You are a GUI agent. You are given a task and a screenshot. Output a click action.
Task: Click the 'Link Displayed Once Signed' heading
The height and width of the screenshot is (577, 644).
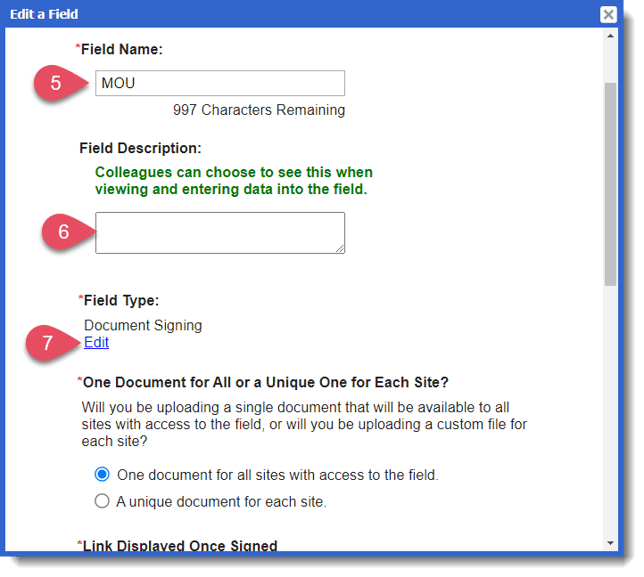180,545
